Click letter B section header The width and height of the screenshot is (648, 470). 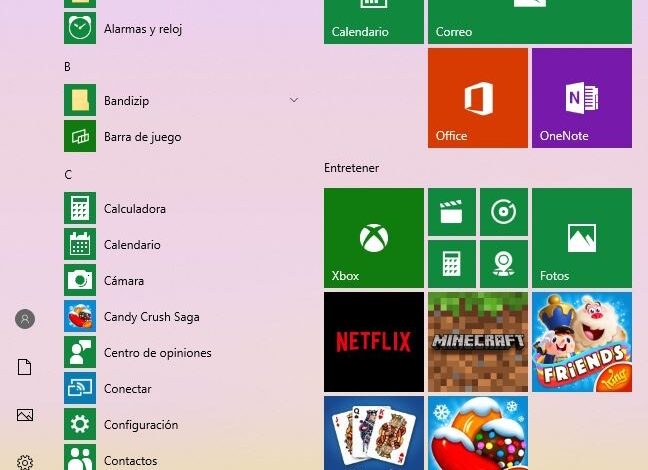click(67, 67)
